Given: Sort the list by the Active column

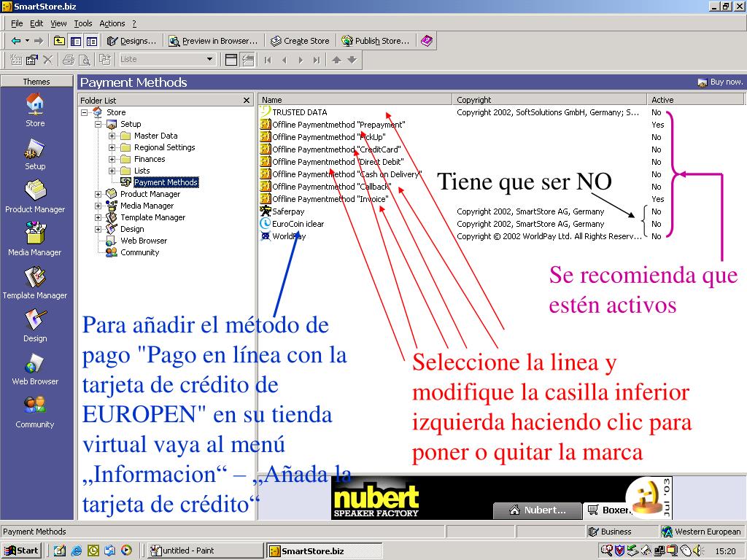Looking at the screenshot, I should 695,99.
